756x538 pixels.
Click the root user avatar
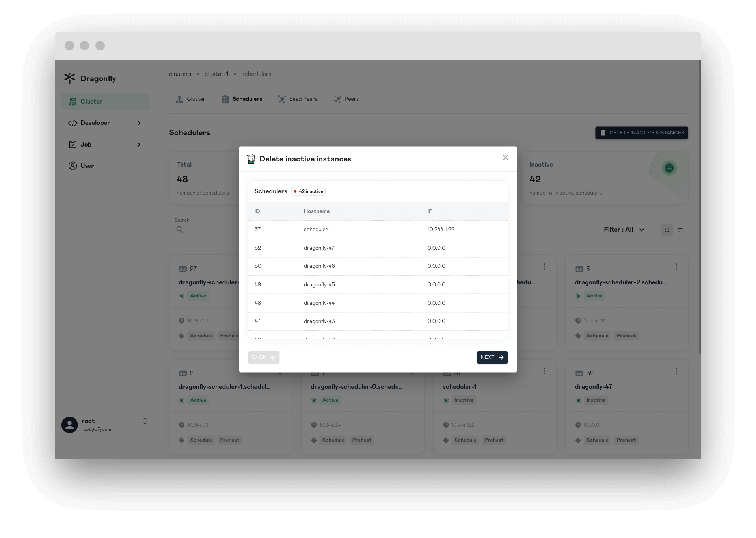coord(70,425)
